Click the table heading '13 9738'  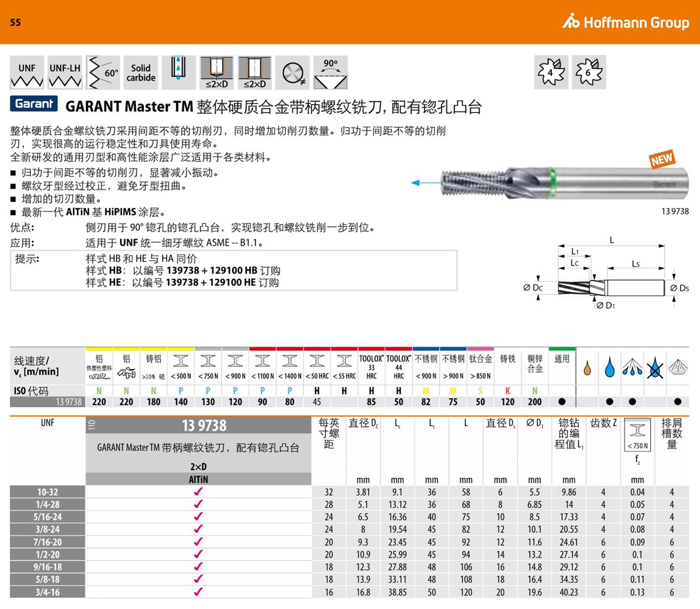204,426
